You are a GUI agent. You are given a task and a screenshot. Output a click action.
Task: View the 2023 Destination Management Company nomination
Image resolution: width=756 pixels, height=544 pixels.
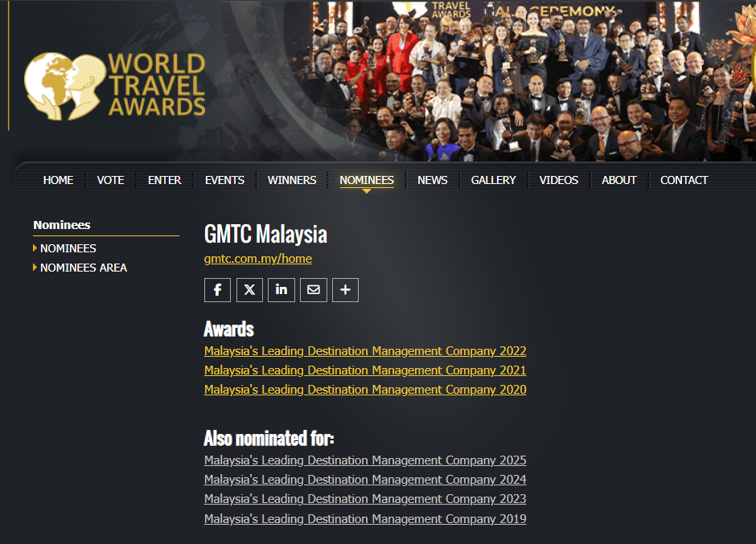(365, 499)
